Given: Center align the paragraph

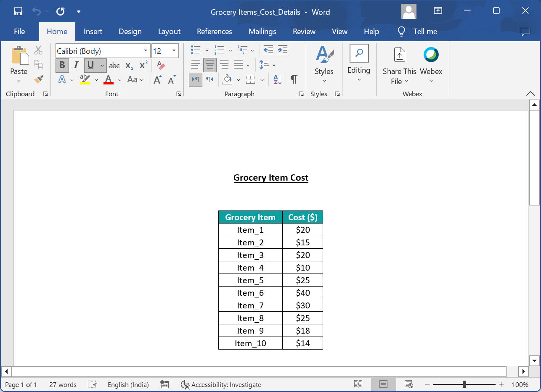Looking at the screenshot, I should 210,65.
